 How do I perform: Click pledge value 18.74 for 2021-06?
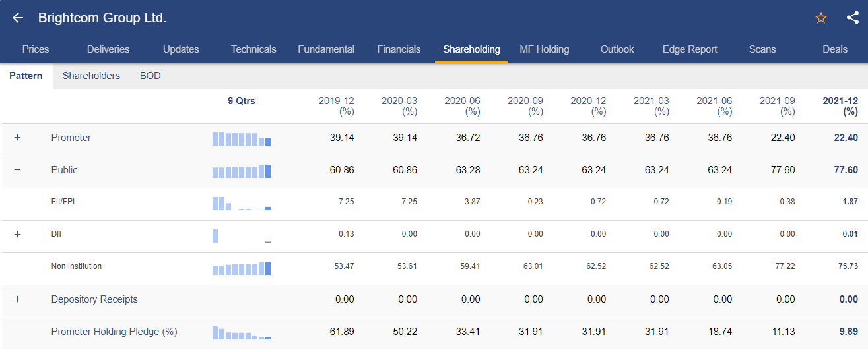pos(720,332)
